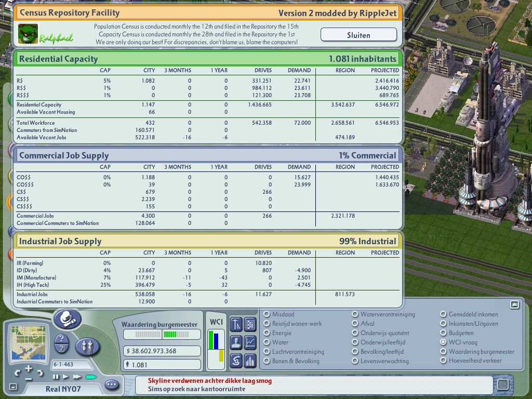
Task: Rotate the view counter-clockwise
Action: click(17, 373)
